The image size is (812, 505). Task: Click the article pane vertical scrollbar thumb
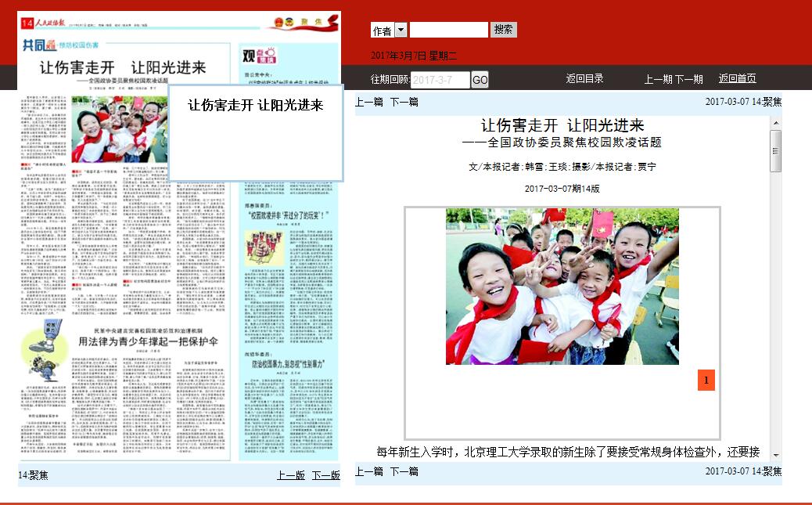[776, 150]
